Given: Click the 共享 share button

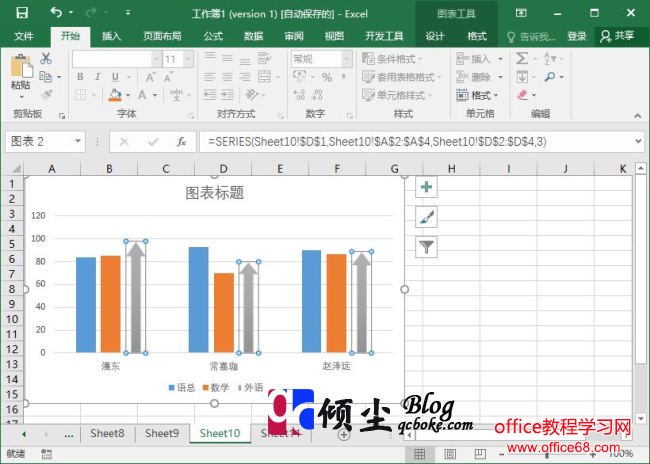Looking at the screenshot, I should click(617, 36).
